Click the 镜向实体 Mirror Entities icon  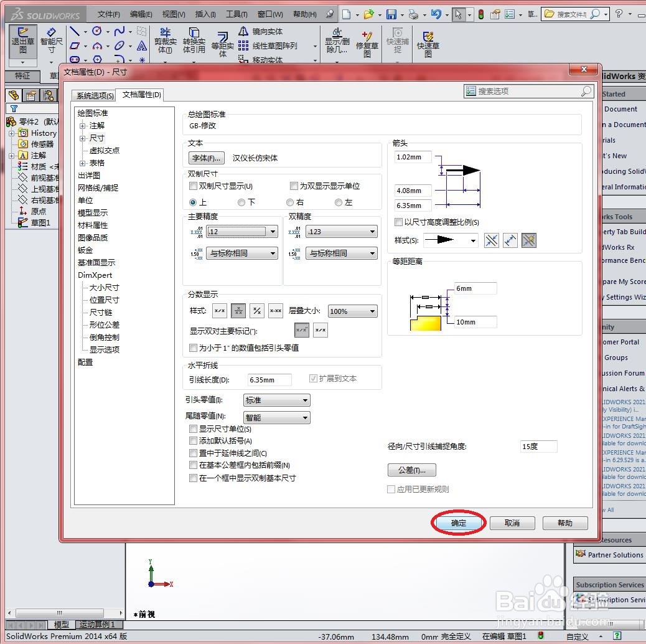(243, 31)
